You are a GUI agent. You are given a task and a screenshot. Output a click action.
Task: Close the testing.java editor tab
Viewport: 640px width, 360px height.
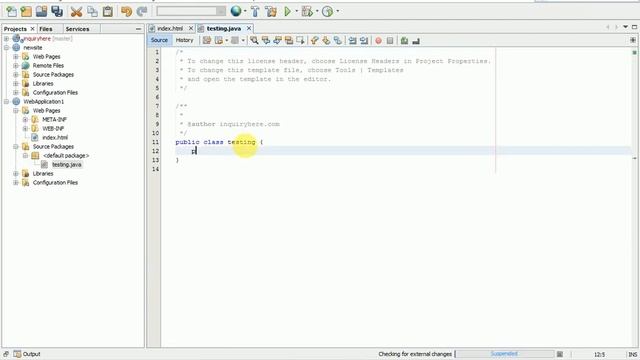pos(249,29)
